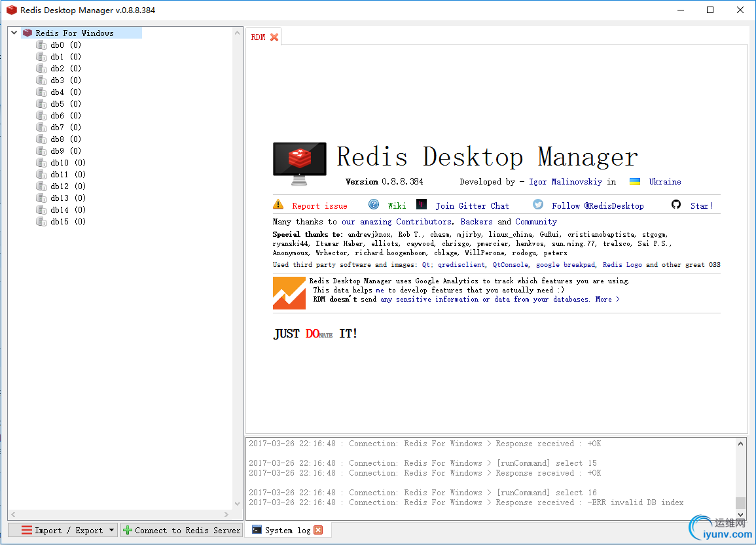This screenshot has width=756, height=545.
Task: Click the Google Analytics orange icon
Action: coord(289,293)
